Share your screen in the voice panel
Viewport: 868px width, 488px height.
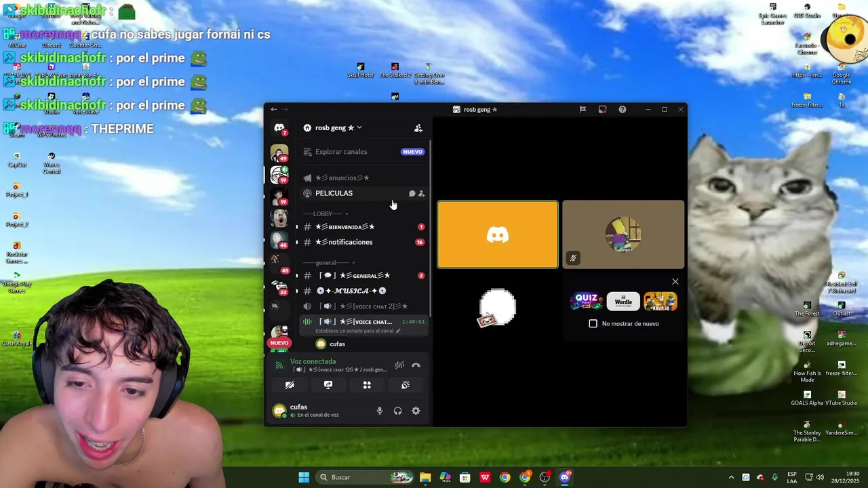pos(328,385)
